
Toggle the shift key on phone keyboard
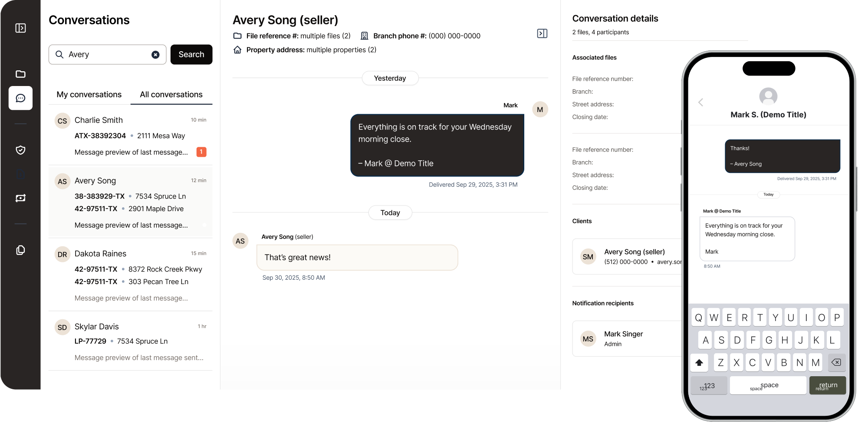click(x=699, y=363)
